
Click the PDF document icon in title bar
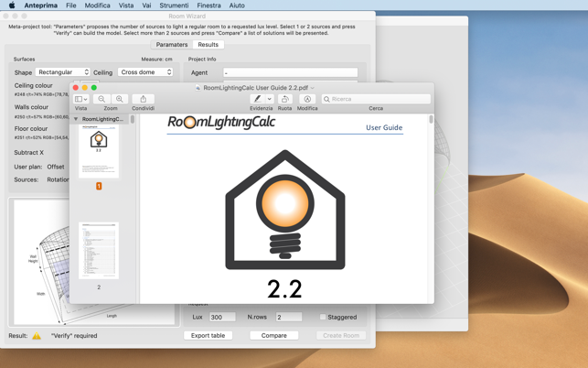coord(198,88)
